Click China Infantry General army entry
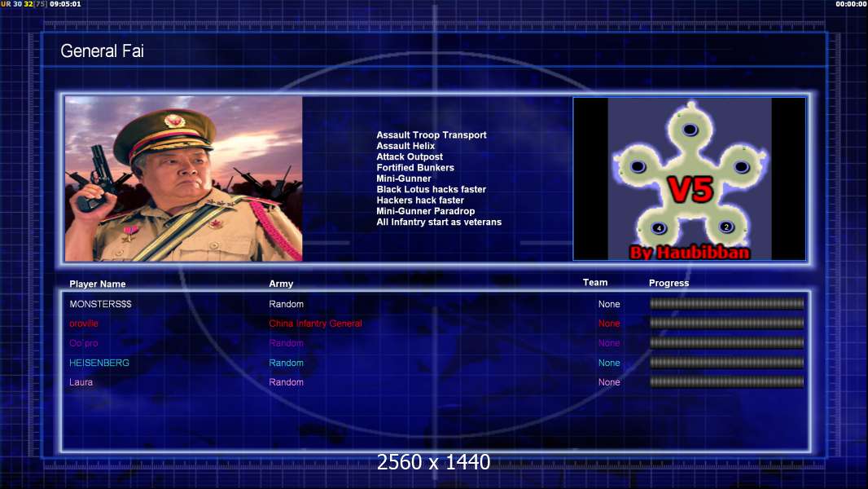The width and height of the screenshot is (868, 489). click(315, 324)
